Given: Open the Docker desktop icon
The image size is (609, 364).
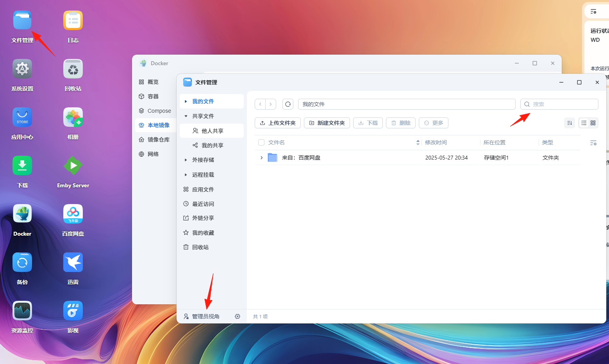Looking at the screenshot, I should (22, 214).
